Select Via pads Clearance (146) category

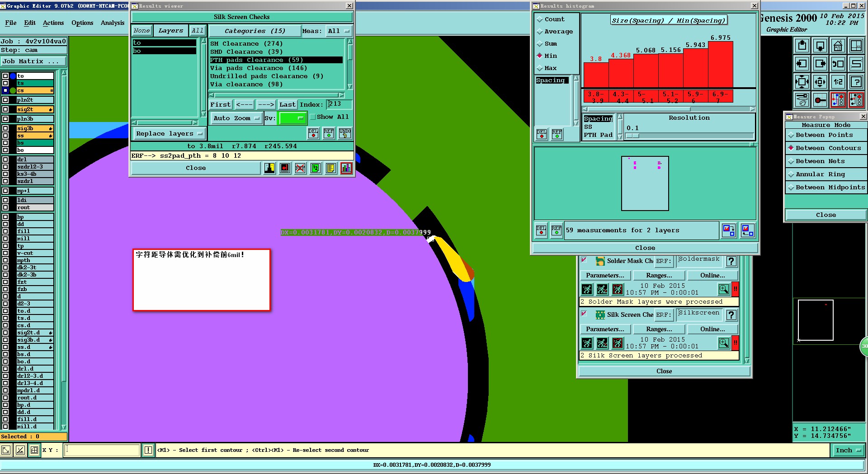point(276,68)
